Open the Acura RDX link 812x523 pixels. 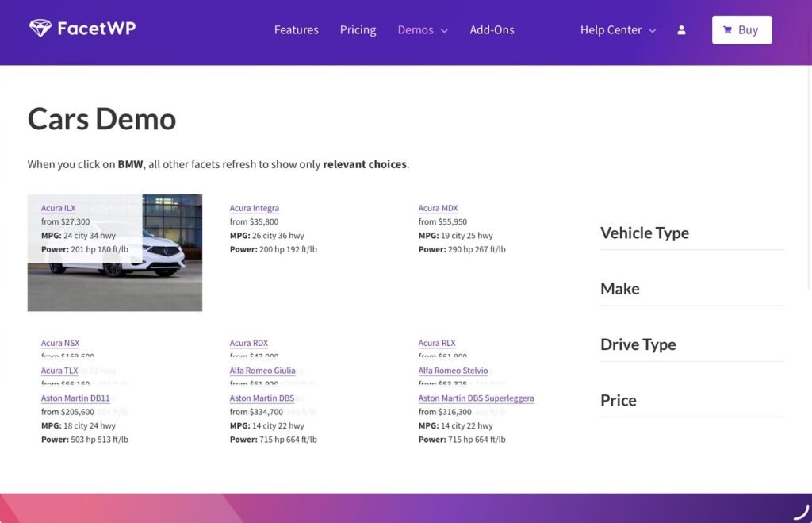[248, 343]
